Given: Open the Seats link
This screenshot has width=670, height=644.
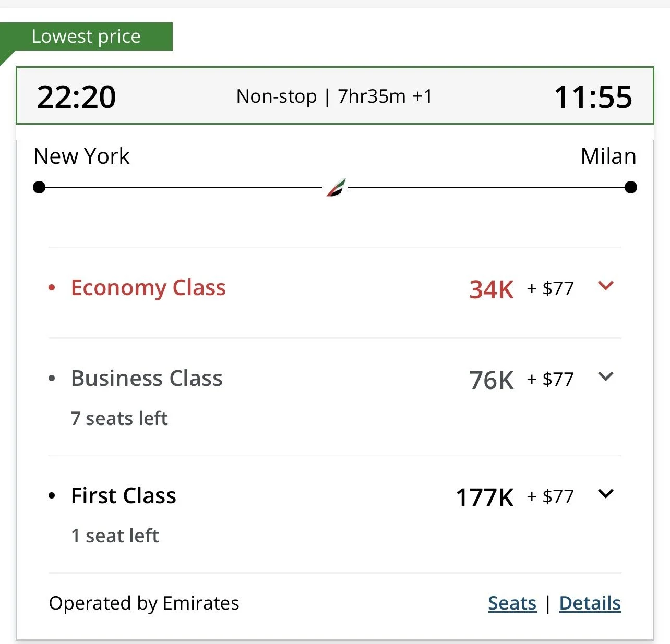Looking at the screenshot, I should pyautogui.click(x=512, y=603).
